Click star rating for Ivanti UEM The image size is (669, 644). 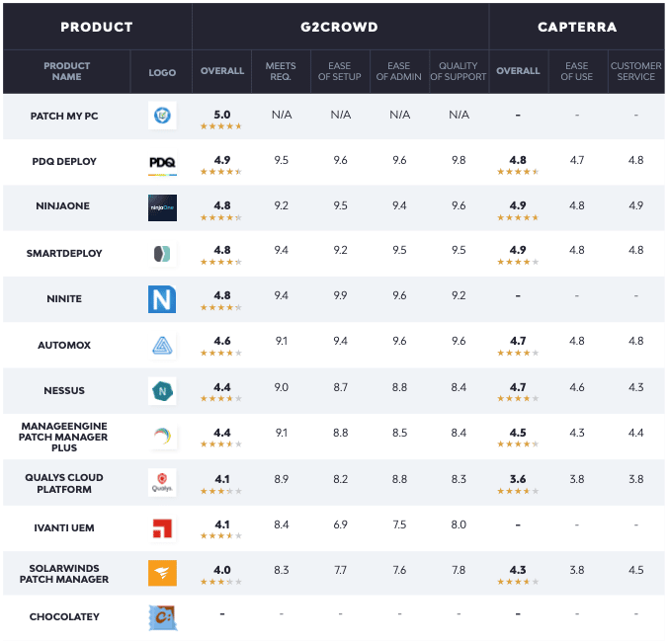click(221, 535)
